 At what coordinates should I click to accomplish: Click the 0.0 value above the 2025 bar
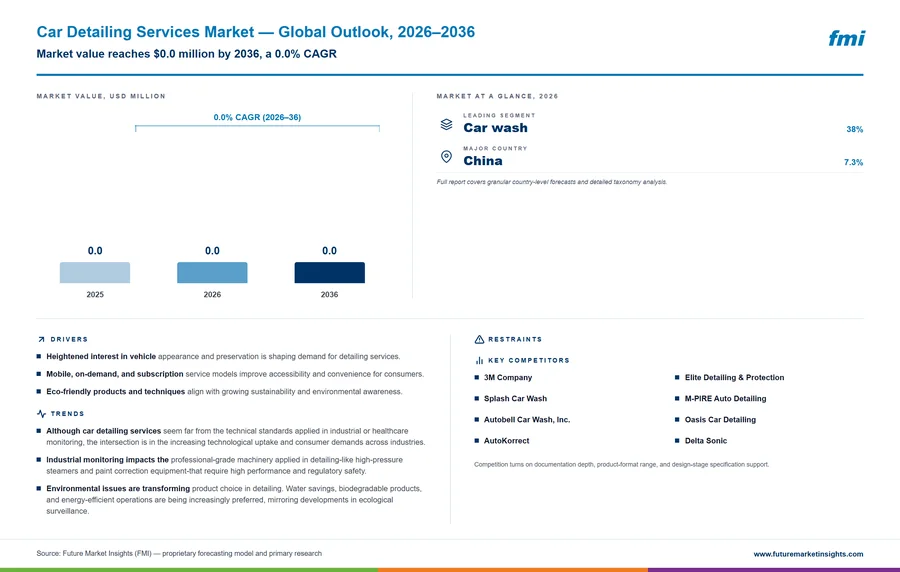(95, 251)
